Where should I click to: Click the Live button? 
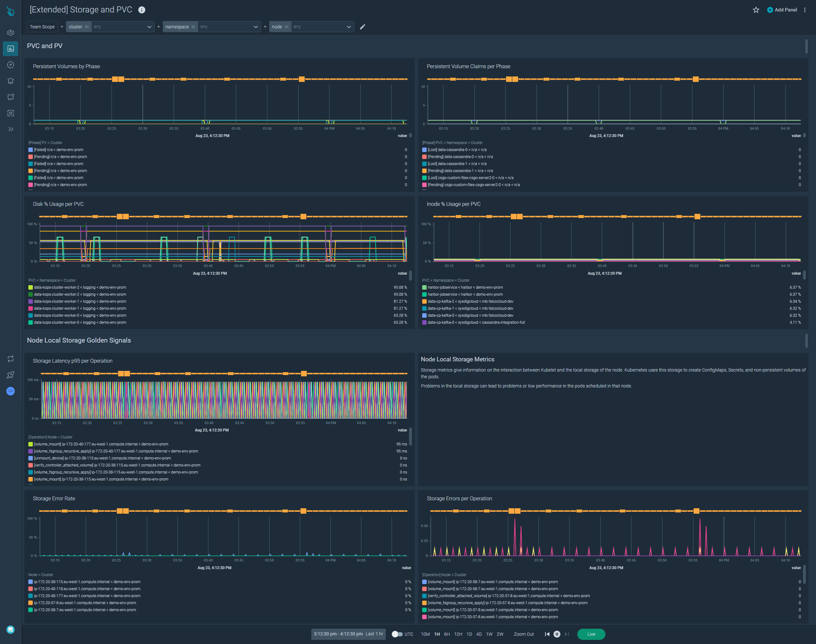tap(591, 634)
